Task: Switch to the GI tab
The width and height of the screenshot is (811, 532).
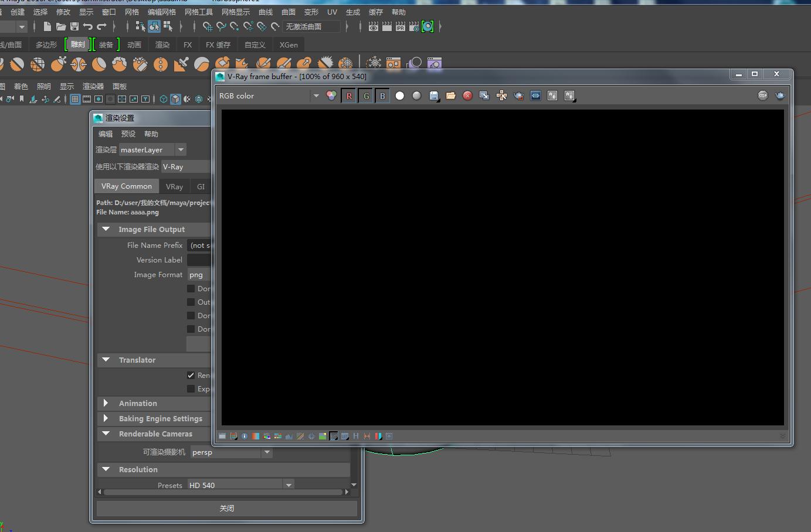Action: tap(201, 186)
